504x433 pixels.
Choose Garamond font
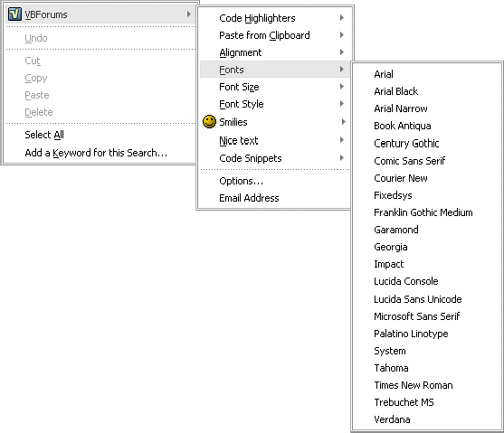tap(427, 230)
